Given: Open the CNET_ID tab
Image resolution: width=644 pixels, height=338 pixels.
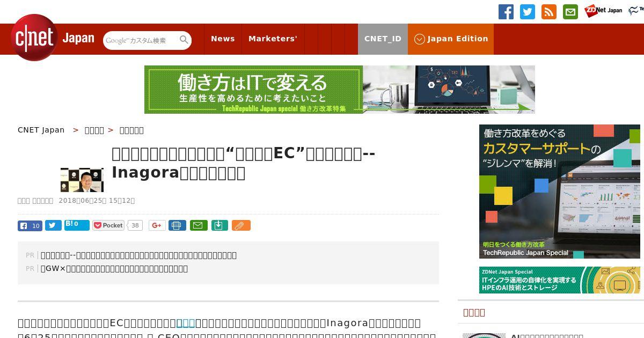Looking at the screenshot, I should pos(383,39).
